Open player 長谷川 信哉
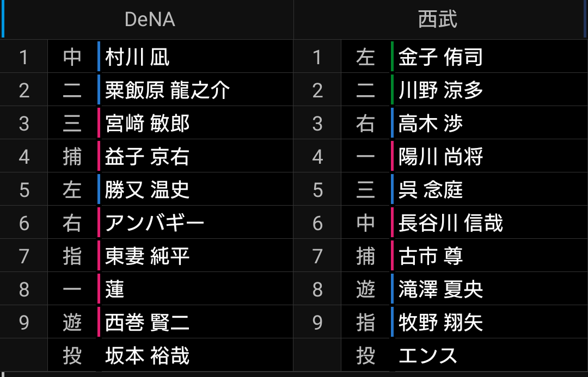Screen dimensions: 588x377 tap(451, 223)
